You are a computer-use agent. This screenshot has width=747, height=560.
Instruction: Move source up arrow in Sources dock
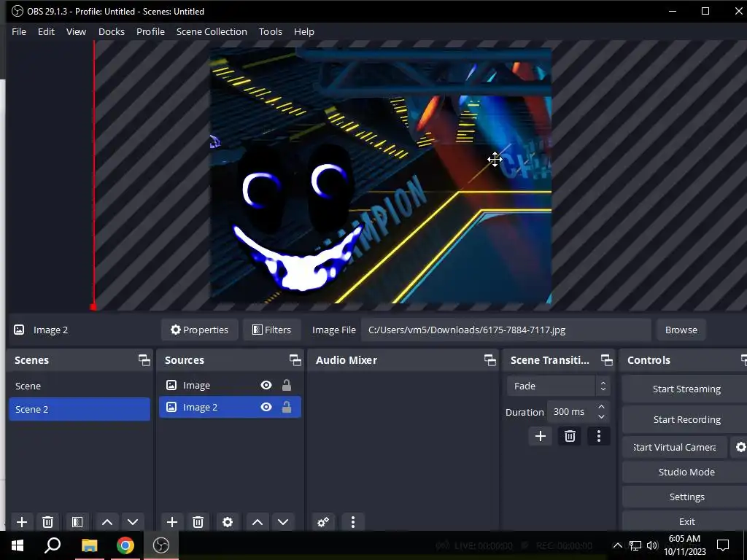[x=258, y=522]
